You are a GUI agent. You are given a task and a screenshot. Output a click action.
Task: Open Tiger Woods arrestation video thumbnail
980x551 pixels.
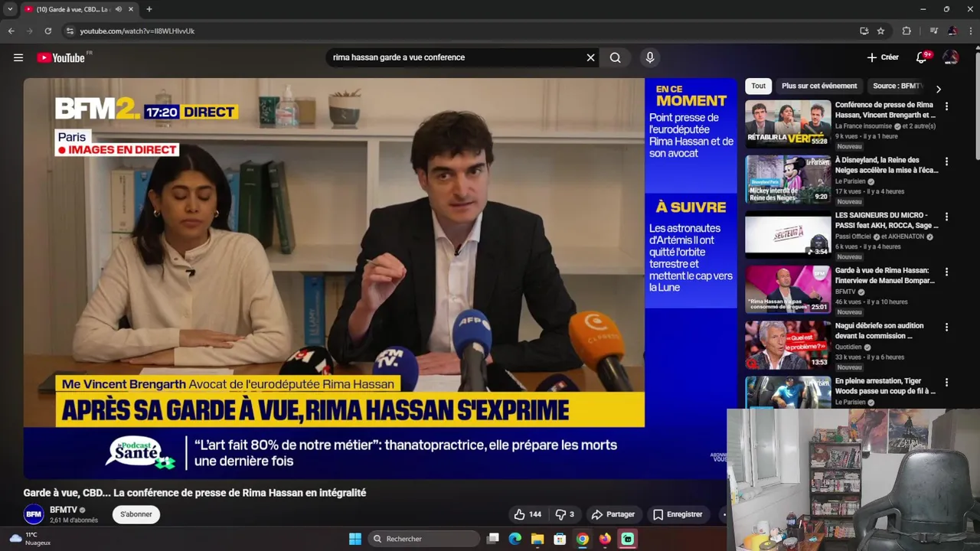788,393
